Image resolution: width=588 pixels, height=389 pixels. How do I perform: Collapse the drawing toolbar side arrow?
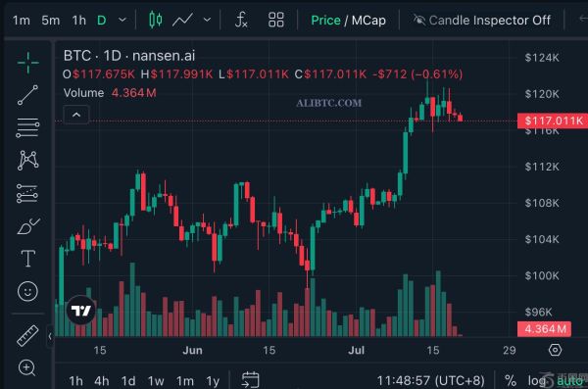(x=50, y=336)
